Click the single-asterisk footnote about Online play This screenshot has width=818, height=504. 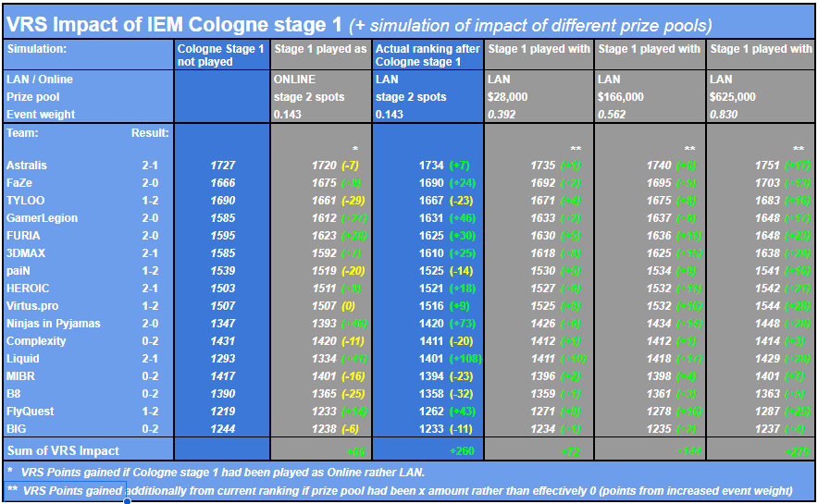coord(216,473)
